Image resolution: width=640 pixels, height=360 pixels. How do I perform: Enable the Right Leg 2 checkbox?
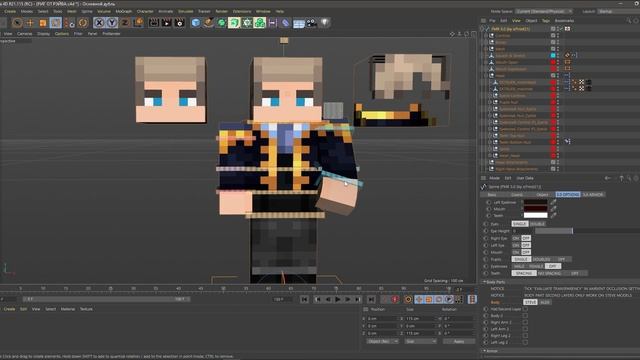[525, 336]
